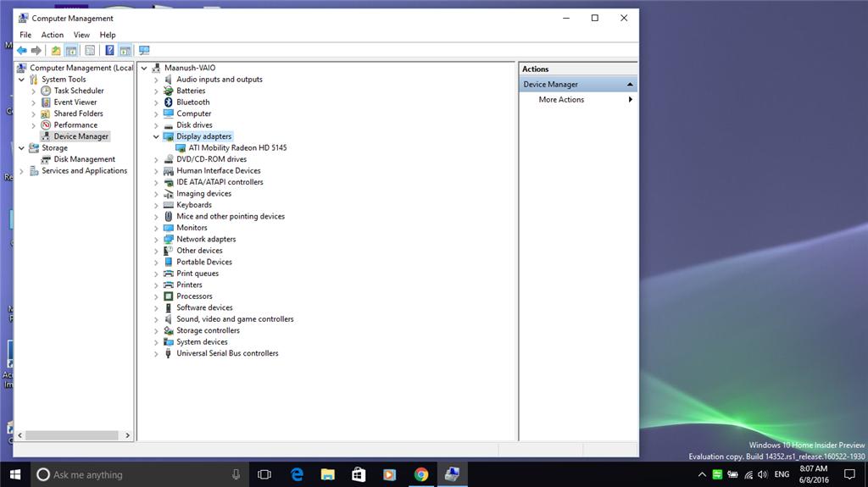868x487 pixels.
Task: Select the IDE ATA/ATAPI controllers row
Action: point(220,182)
